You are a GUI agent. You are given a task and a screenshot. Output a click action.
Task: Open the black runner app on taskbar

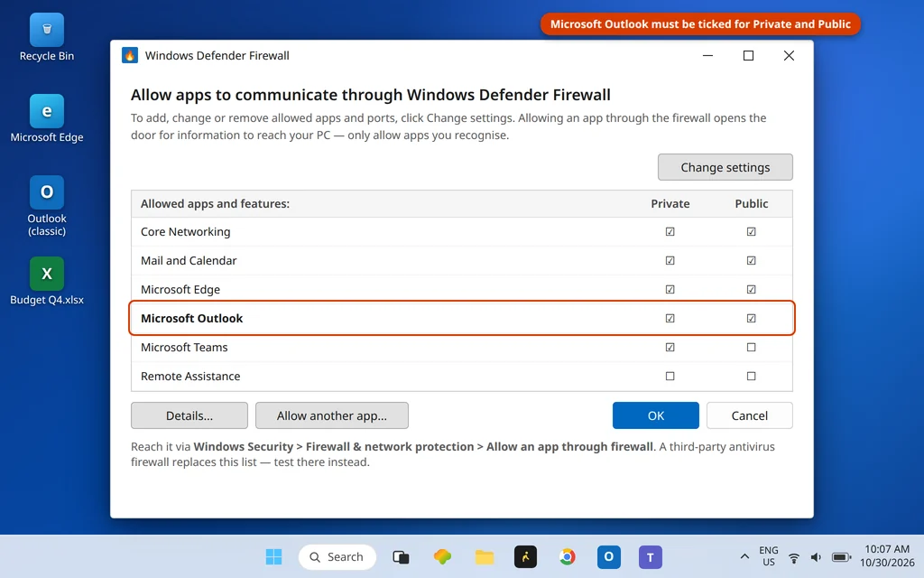click(x=526, y=556)
